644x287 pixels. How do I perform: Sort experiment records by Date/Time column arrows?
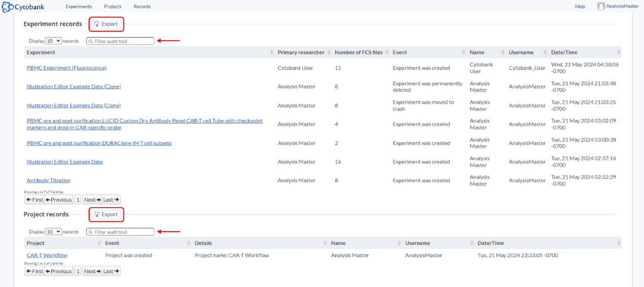(618, 52)
